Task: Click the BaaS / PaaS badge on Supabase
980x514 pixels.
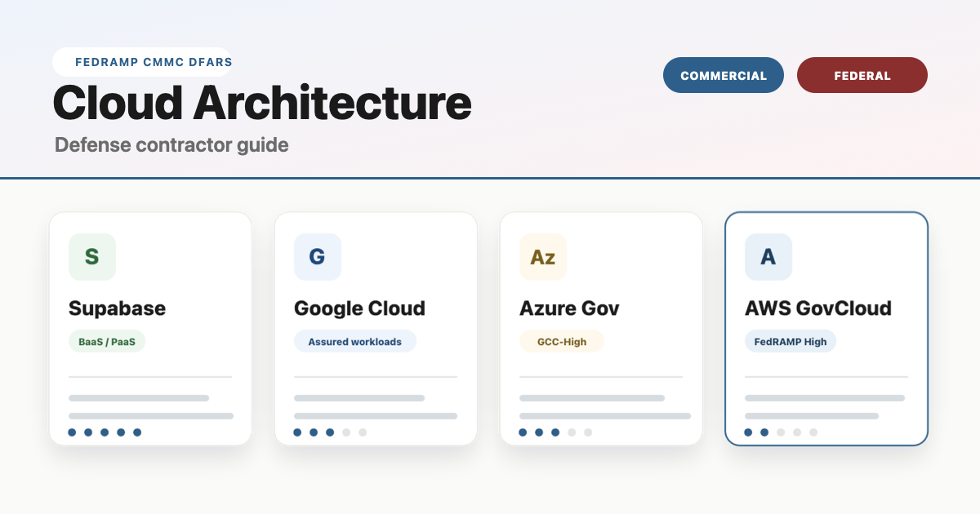Action: tap(107, 341)
